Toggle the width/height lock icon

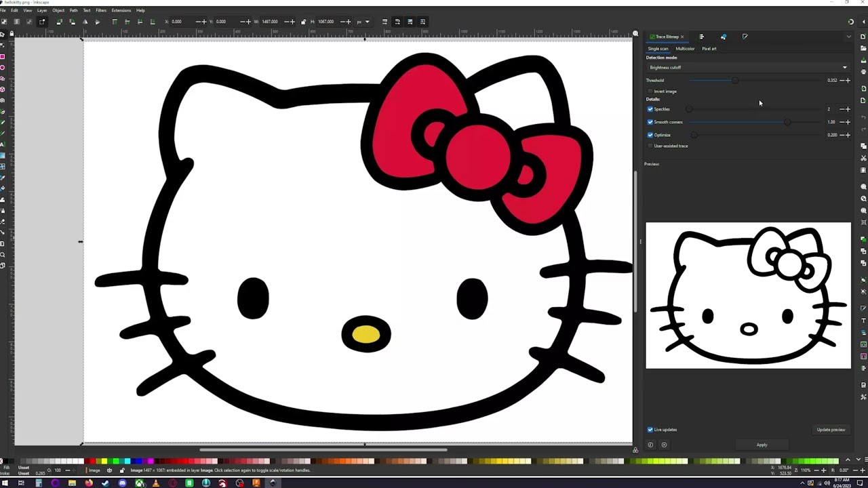[x=303, y=22]
